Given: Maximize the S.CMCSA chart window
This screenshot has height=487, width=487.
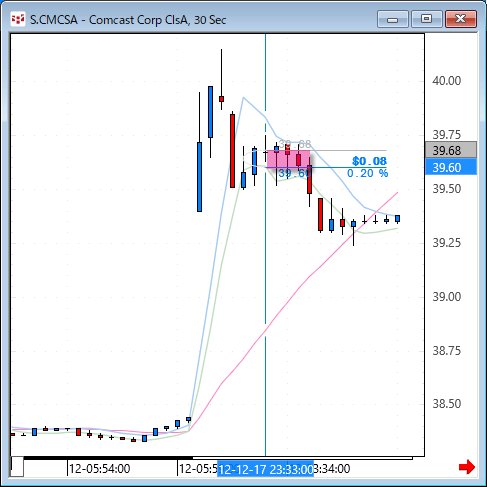Looking at the screenshot, I should [x=426, y=19].
